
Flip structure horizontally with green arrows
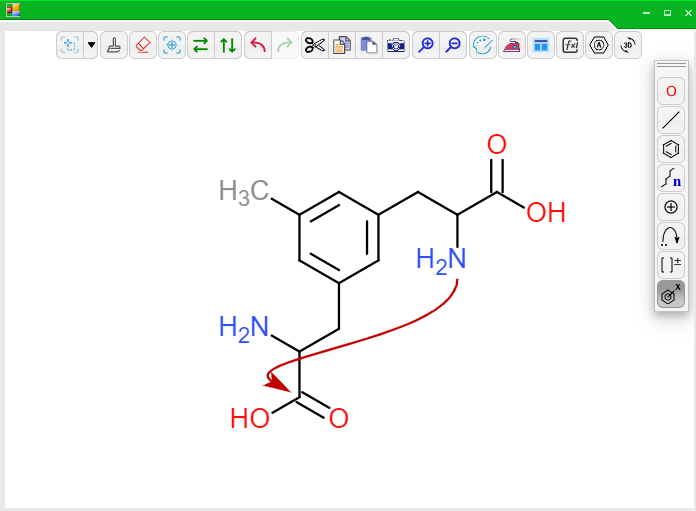click(x=201, y=45)
